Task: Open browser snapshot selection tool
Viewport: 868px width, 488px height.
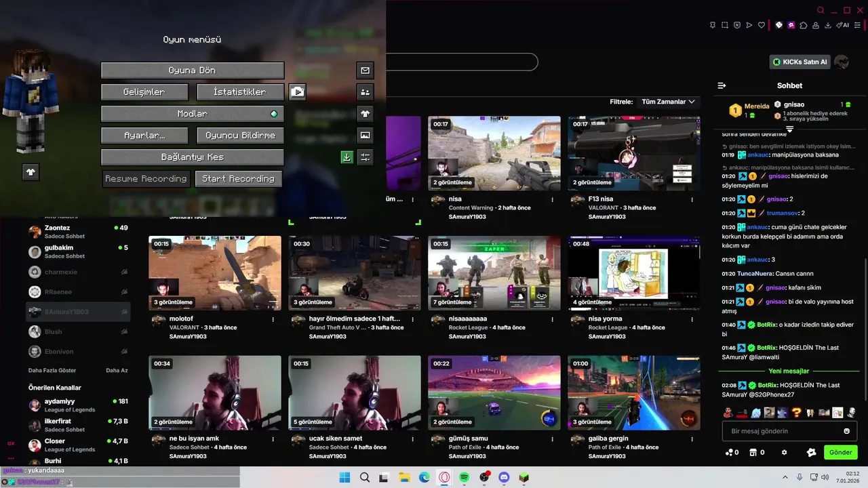Action: (725, 25)
